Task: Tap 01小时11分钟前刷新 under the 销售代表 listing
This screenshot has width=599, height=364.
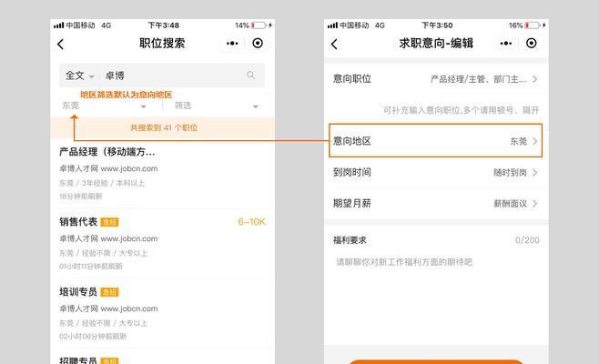Action: tap(91, 267)
